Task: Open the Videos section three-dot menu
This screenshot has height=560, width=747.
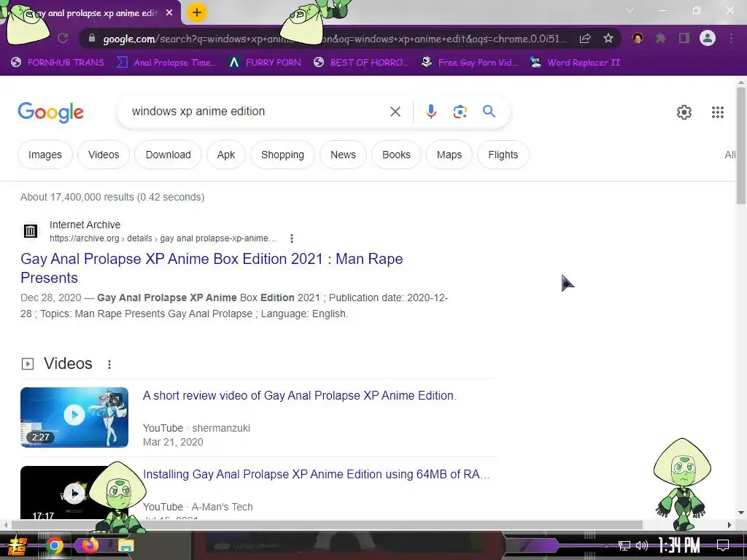Action: click(109, 365)
